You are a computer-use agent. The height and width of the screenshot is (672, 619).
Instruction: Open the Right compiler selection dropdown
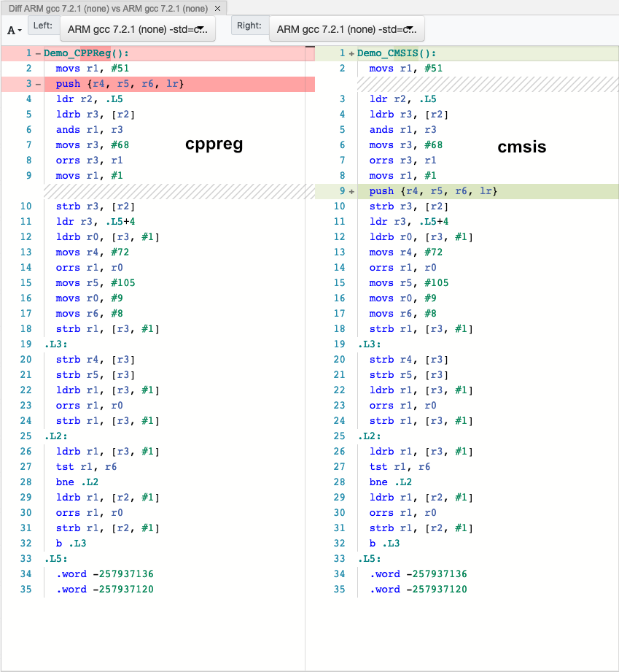click(x=346, y=30)
